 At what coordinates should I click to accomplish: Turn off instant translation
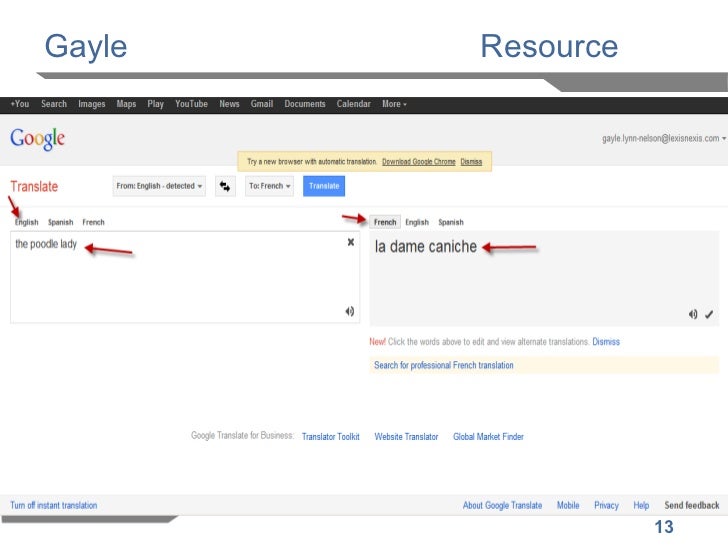54,505
